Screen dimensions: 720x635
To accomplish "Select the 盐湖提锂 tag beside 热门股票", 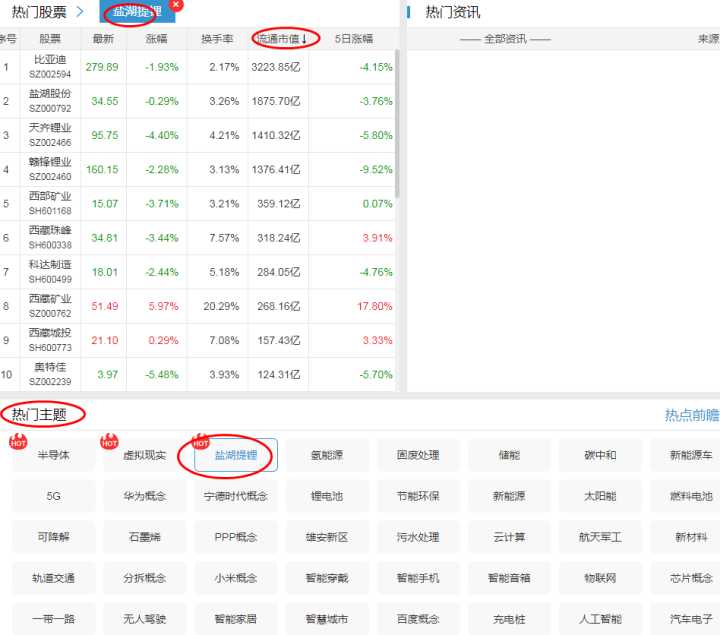I will pos(136,11).
